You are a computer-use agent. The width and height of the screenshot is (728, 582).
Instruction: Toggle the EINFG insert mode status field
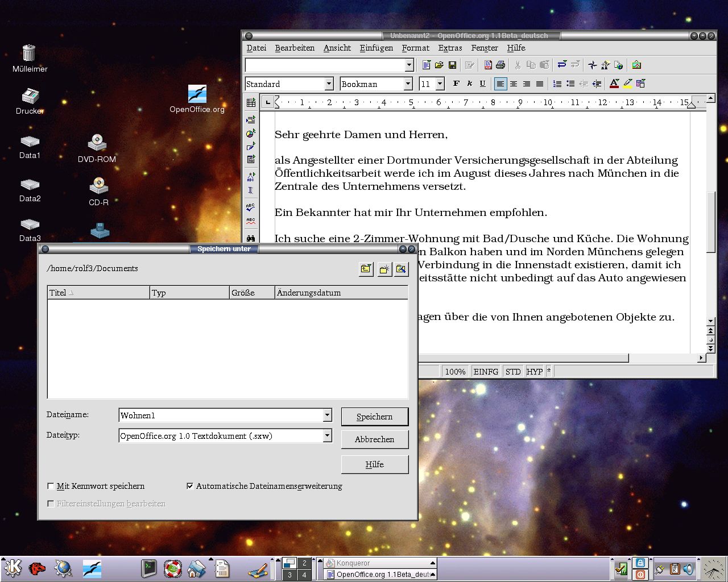click(x=486, y=372)
